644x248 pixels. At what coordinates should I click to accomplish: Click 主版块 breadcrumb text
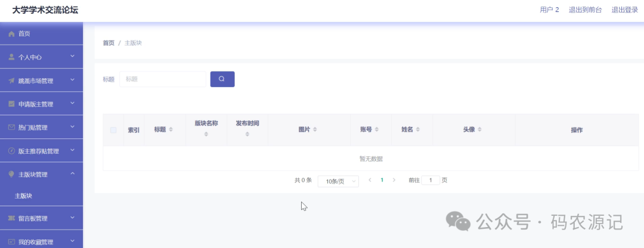click(x=133, y=43)
